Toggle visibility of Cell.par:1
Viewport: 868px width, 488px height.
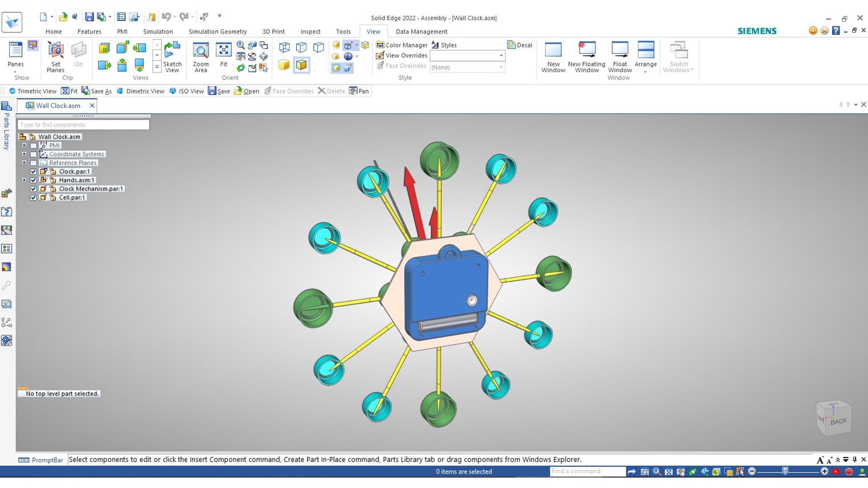tap(33, 197)
